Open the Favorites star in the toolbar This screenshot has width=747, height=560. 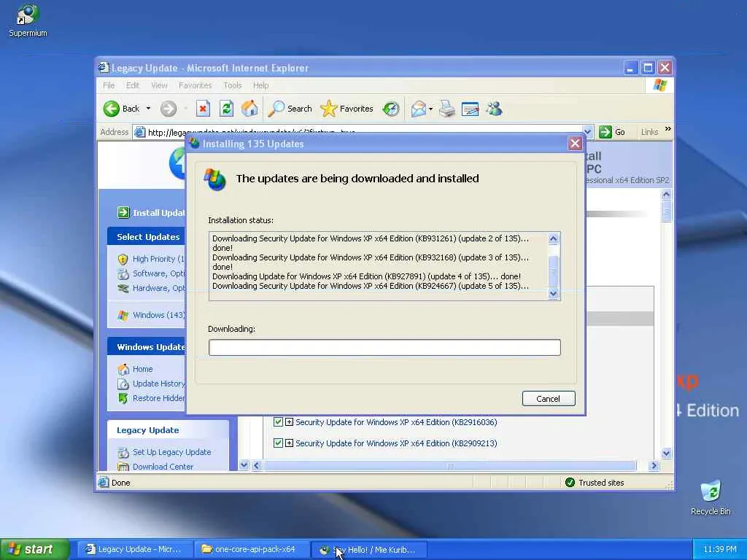(347, 109)
